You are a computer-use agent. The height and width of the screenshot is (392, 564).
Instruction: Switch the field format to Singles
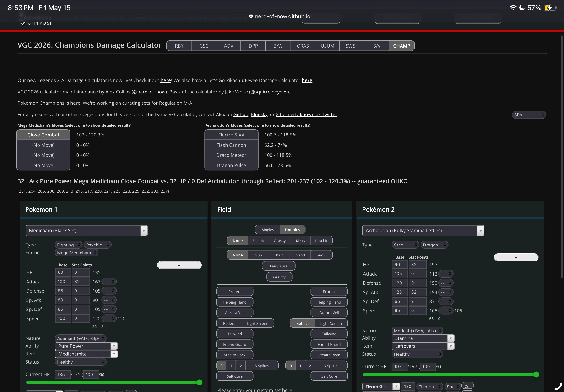(268, 230)
